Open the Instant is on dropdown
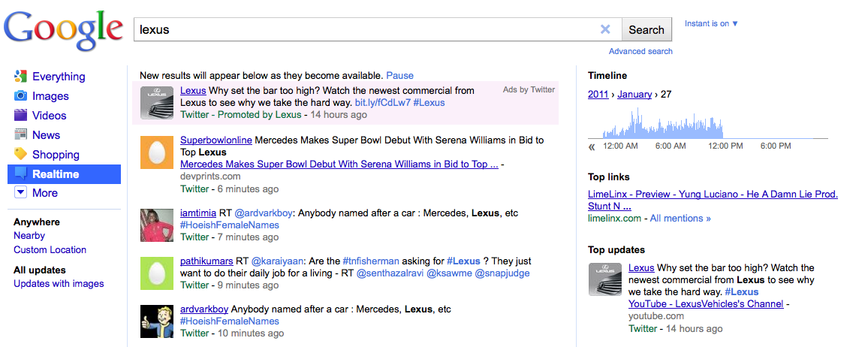Image resolution: width=868 pixels, height=347 pixels. 711,23
